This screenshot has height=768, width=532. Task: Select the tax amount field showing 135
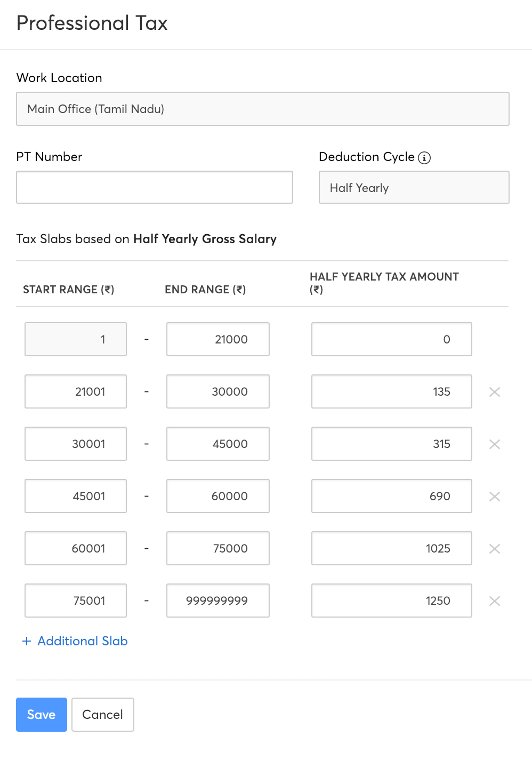click(x=391, y=391)
